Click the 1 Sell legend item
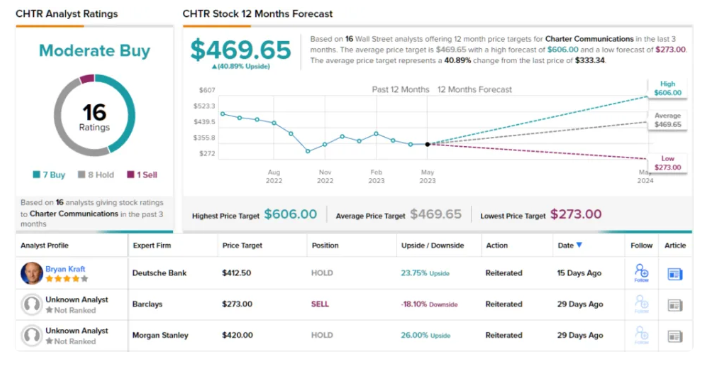Viewport: 707px width, 365px height. coord(142,174)
